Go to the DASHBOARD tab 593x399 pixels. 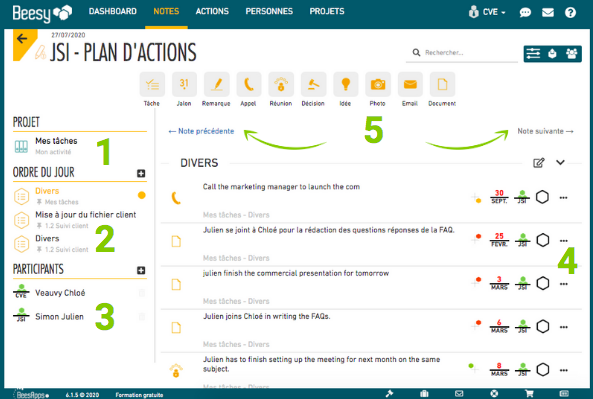[113, 11]
